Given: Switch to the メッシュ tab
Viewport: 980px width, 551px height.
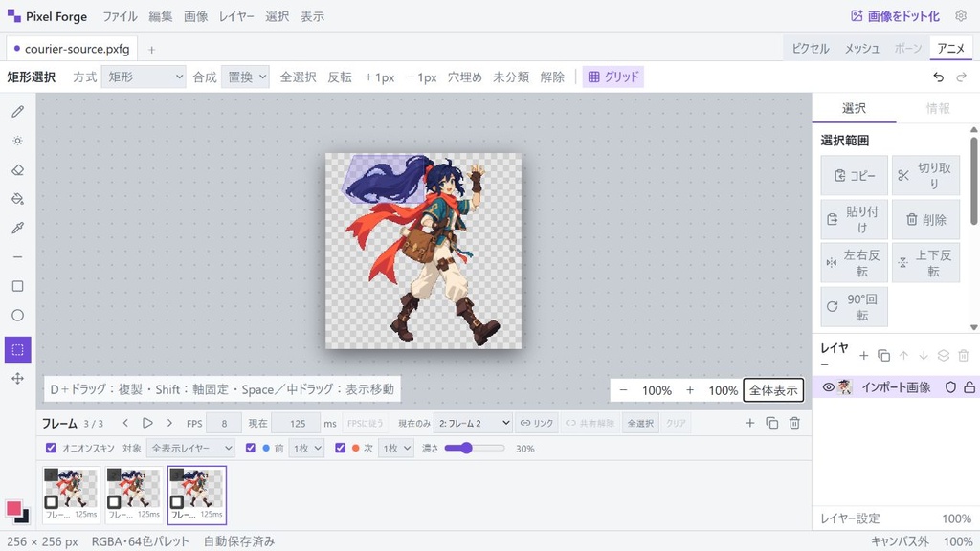Looking at the screenshot, I should coord(862,48).
